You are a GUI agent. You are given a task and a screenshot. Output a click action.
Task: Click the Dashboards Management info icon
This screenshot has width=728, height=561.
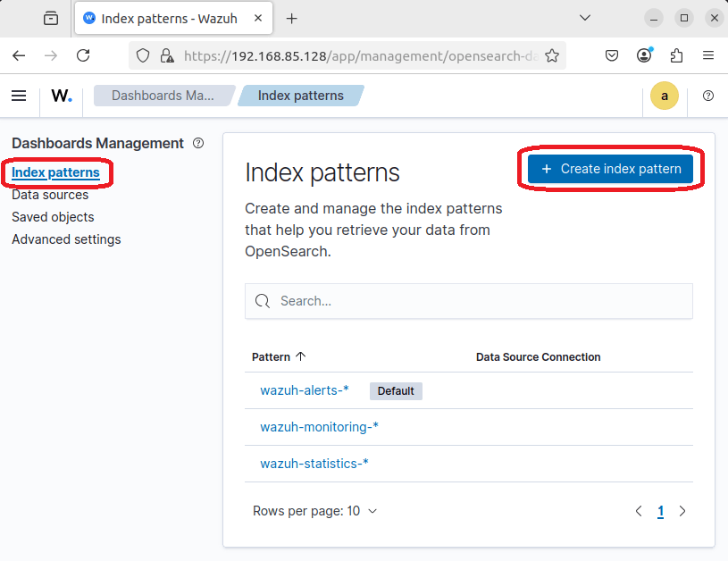[198, 143]
